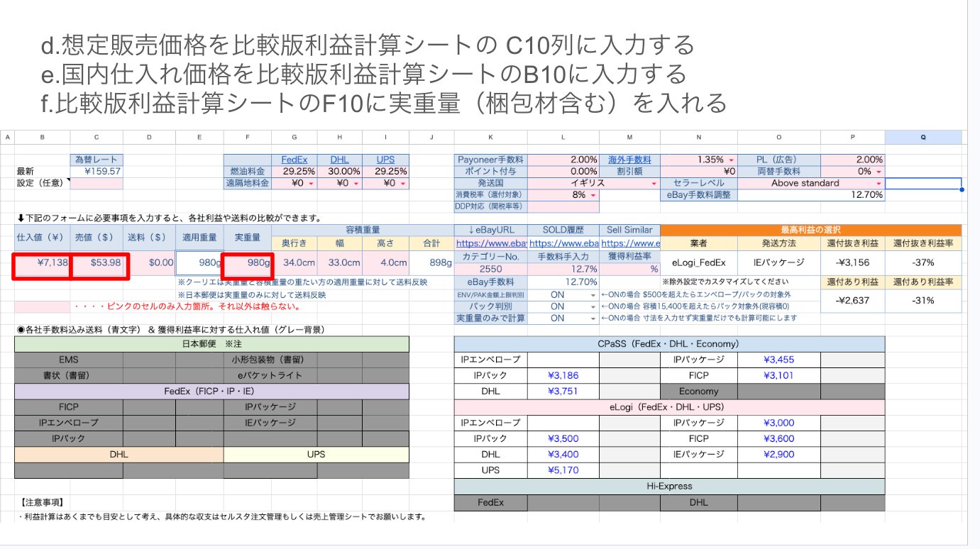Click the カテゴリーNo. cell containing 2550
Screen dimensions: 980x549
coord(490,269)
